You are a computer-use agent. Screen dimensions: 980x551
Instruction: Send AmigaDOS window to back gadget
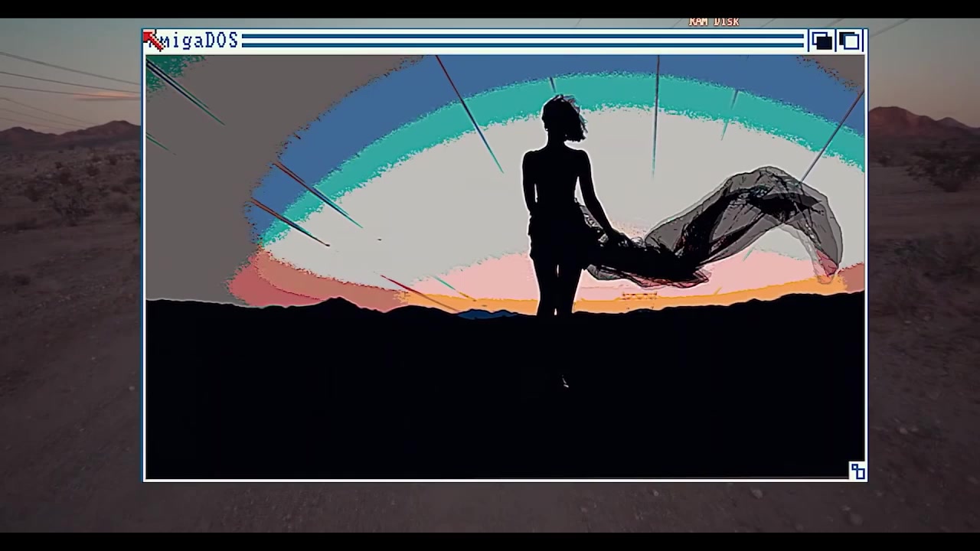coord(822,41)
